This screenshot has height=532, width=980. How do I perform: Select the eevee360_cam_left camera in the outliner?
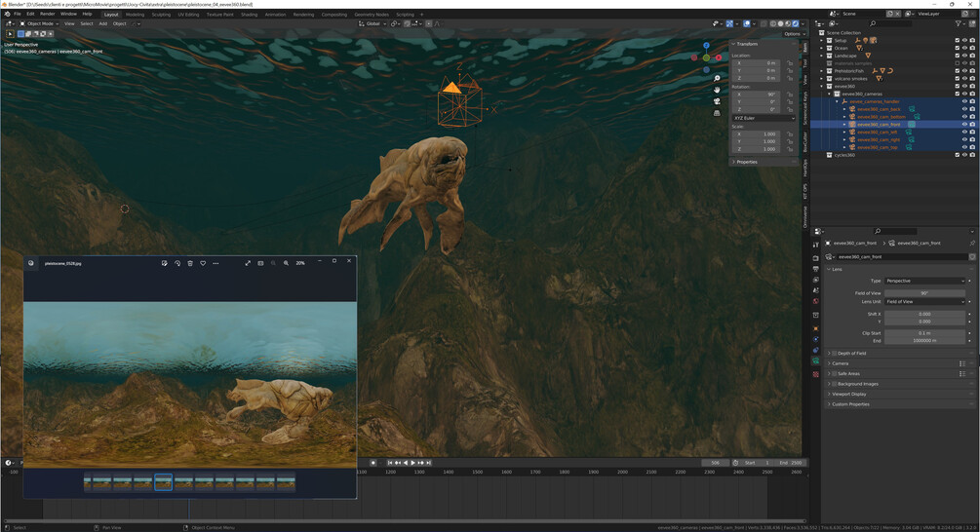pos(878,132)
